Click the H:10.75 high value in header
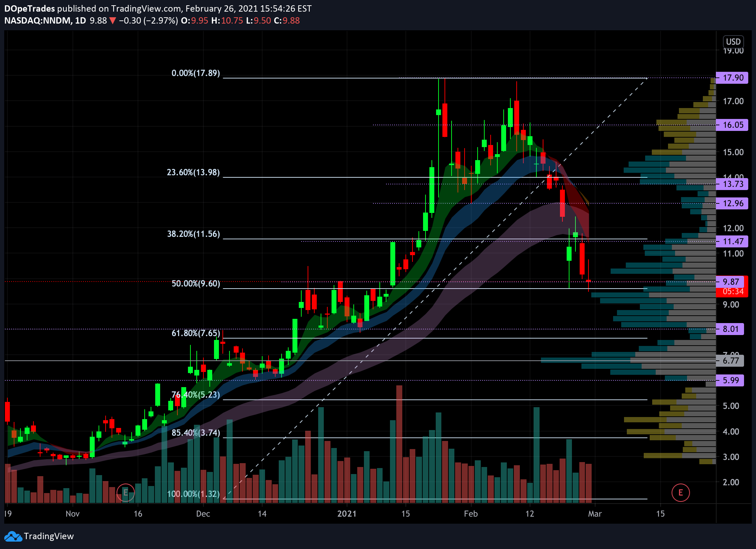756x549 pixels. tap(227, 21)
